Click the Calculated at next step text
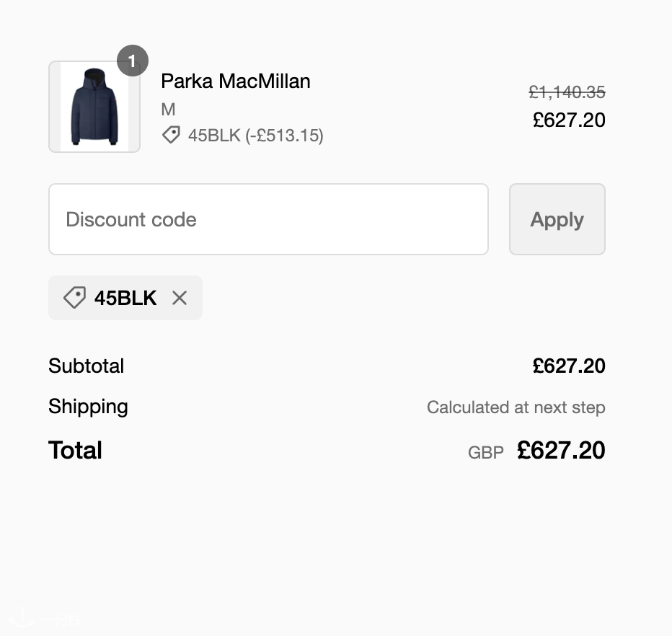 516,407
